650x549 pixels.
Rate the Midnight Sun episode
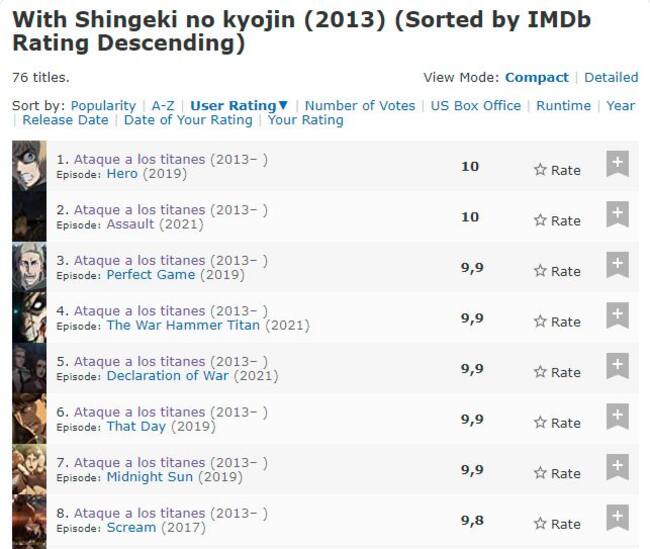557,473
